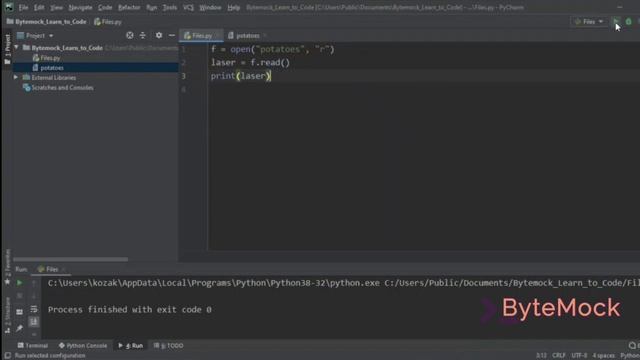Open the Python Console tool window
Viewport: 640px width, 360px height.
coord(83,345)
